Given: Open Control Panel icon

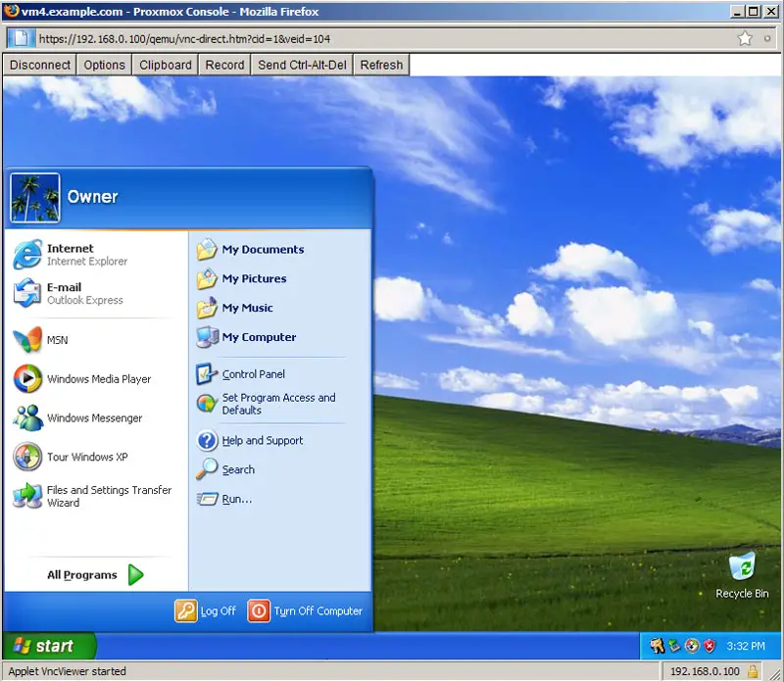Looking at the screenshot, I should [x=207, y=374].
